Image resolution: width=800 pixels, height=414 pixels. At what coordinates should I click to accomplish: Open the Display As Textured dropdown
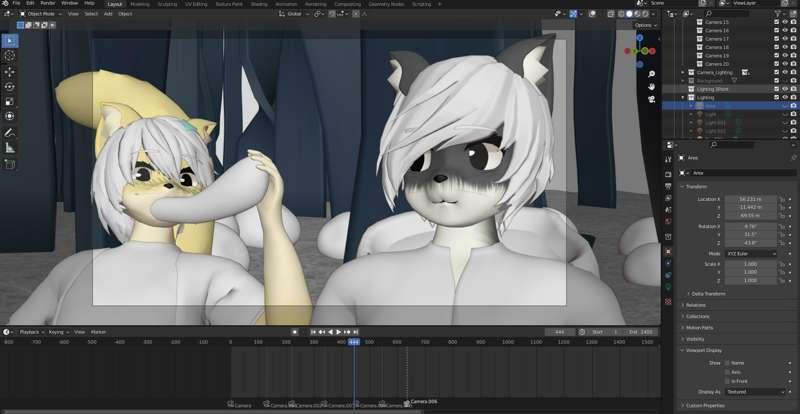[x=755, y=392]
